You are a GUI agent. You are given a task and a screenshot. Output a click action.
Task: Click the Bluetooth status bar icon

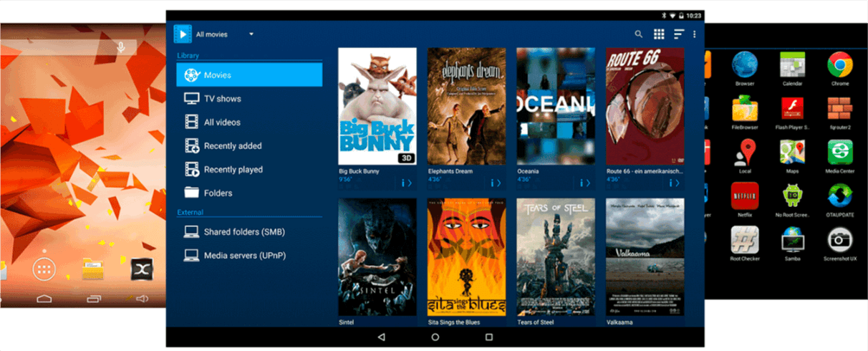[664, 15]
